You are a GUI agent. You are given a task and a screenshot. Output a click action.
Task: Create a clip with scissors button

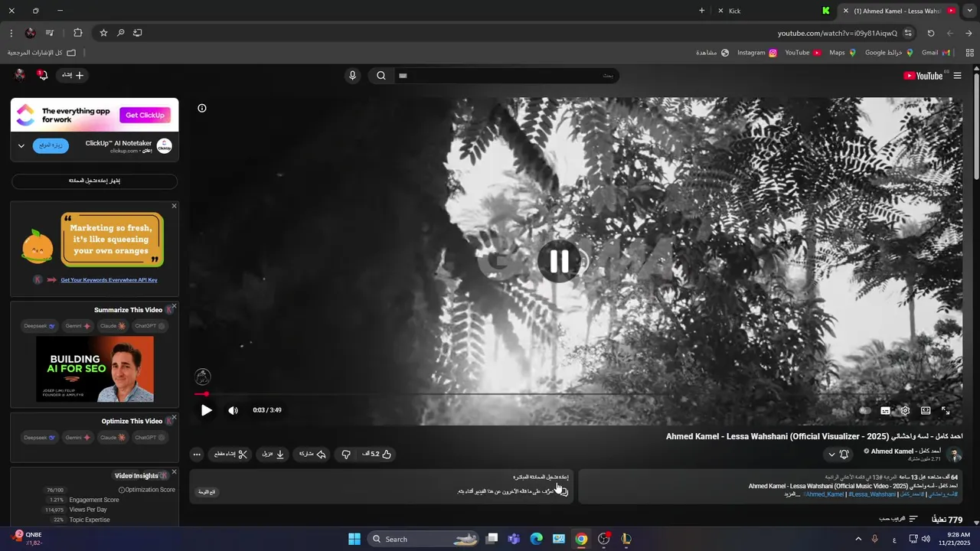(x=230, y=454)
